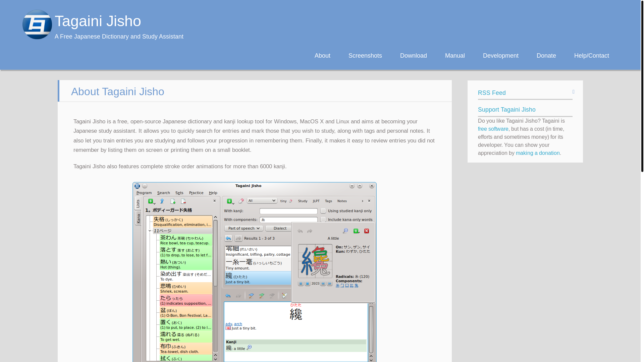Select the Lists side tab
Screen dimensions: 644x362
(x=138, y=203)
